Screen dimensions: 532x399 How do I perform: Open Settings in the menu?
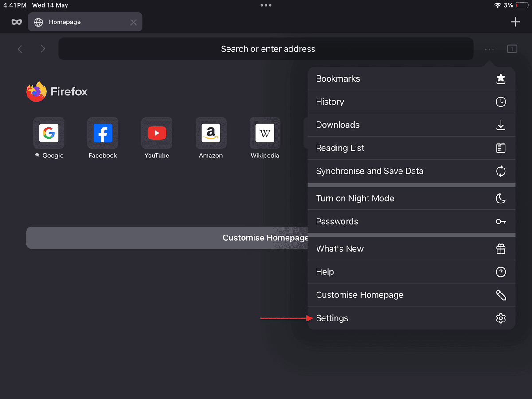click(x=411, y=318)
